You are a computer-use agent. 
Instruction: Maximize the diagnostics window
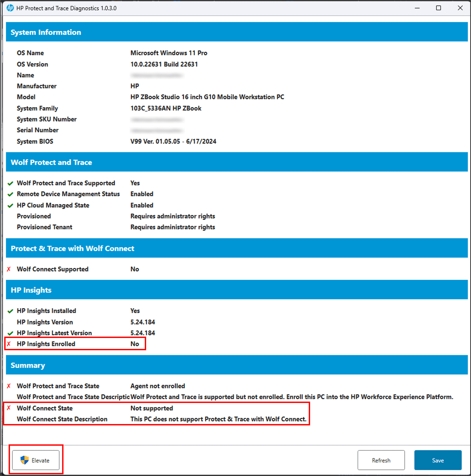pos(438,8)
